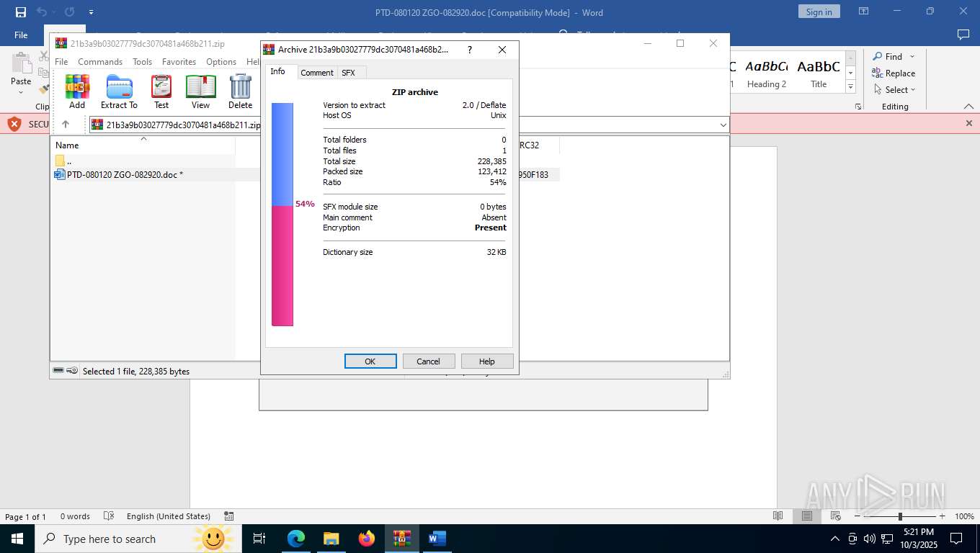
Task: Click the 100% zoom level in Word
Action: click(964, 516)
